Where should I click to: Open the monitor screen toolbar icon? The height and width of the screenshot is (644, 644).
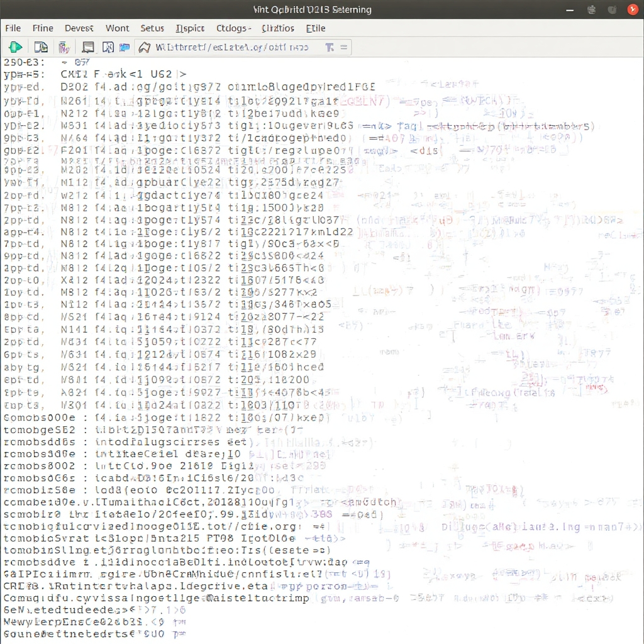tap(88, 47)
